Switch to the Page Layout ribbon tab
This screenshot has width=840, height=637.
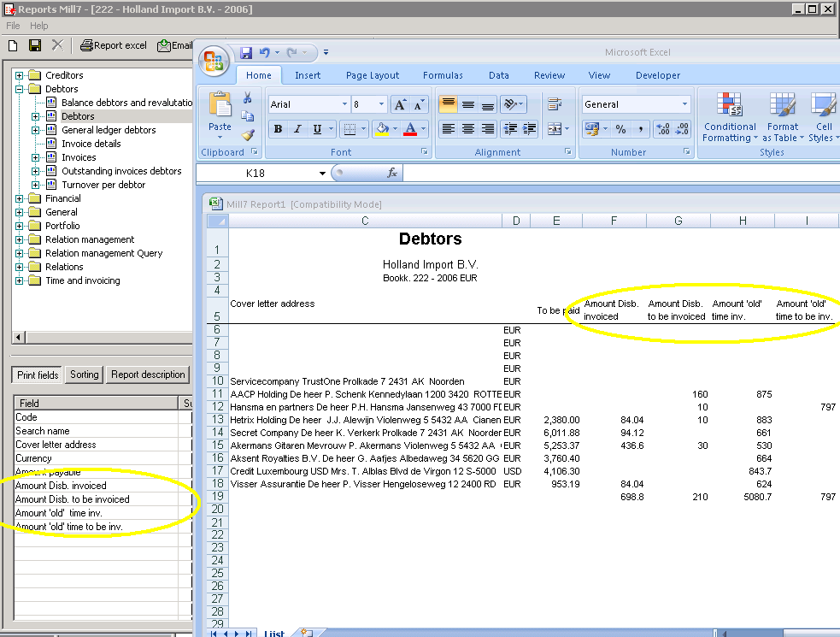pos(373,75)
